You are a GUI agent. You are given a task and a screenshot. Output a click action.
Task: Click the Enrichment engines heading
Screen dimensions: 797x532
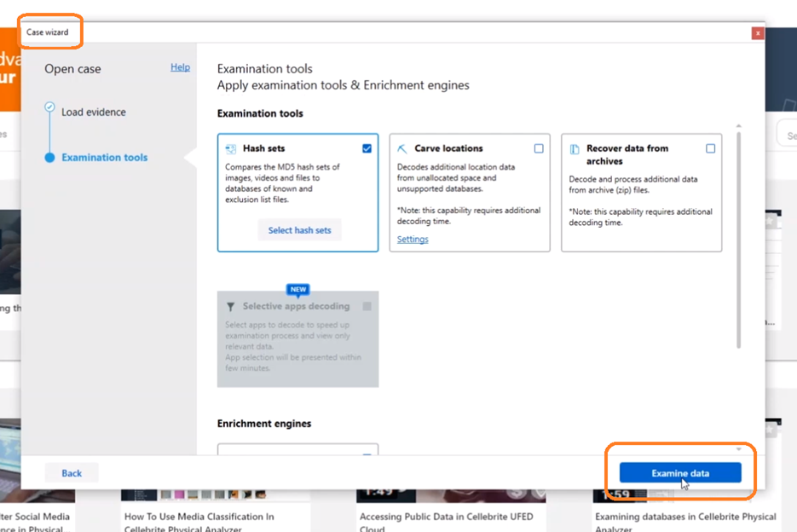[x=263, y=424]
